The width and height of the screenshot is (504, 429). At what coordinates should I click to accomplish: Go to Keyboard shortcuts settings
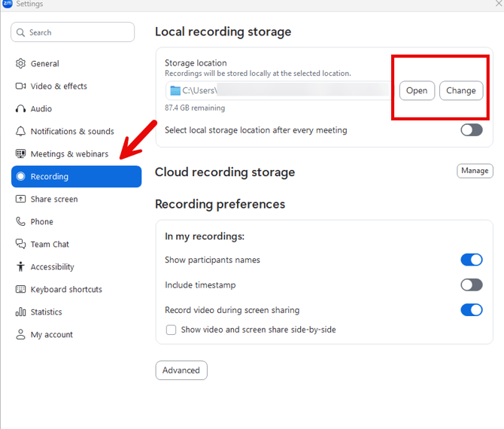click(66, 290)
